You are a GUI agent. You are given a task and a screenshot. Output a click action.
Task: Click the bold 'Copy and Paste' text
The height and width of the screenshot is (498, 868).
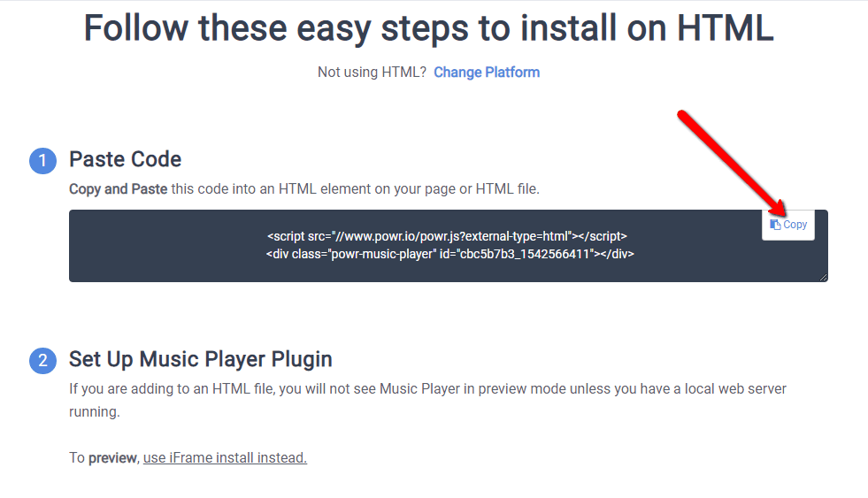tap(119, 189)
